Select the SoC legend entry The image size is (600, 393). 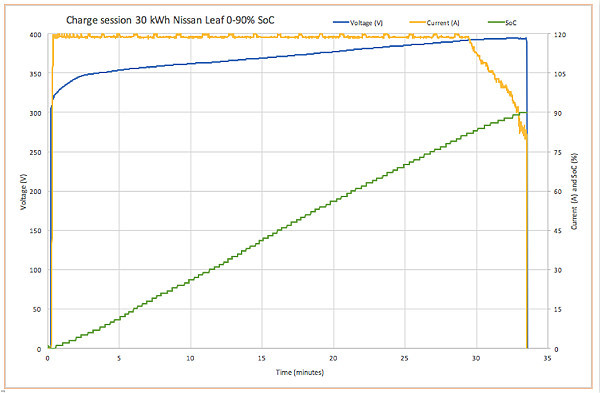coord(510,23)
